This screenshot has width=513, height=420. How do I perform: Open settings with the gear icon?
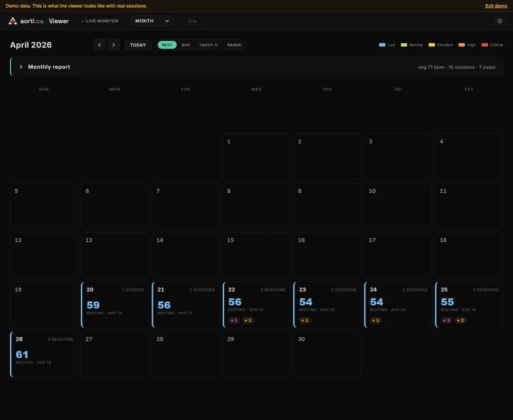[x=500, y=21]
